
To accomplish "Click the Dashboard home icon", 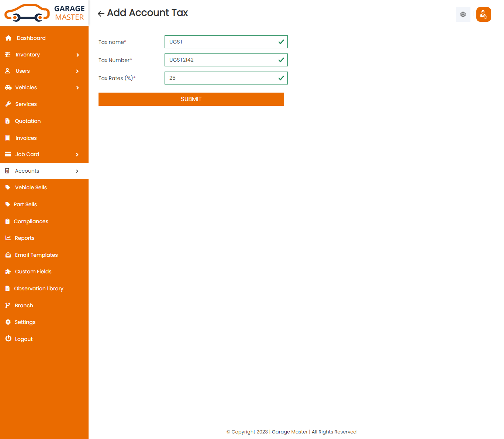I will pyautogui.click(x=8, y=38).
